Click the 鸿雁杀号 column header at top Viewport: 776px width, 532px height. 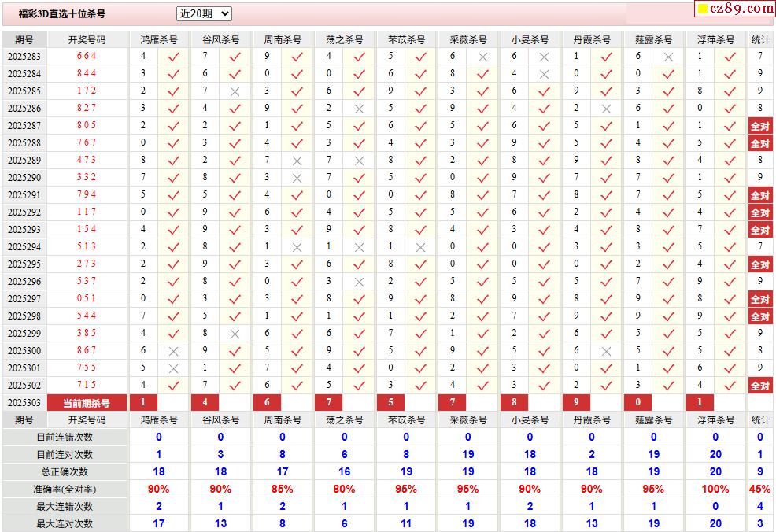point(158,39)
